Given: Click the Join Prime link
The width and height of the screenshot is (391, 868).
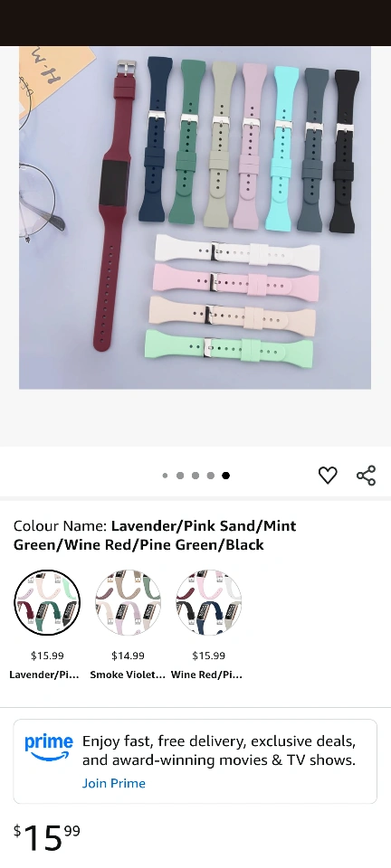Looking at the screenshot, I should [114, 783].
